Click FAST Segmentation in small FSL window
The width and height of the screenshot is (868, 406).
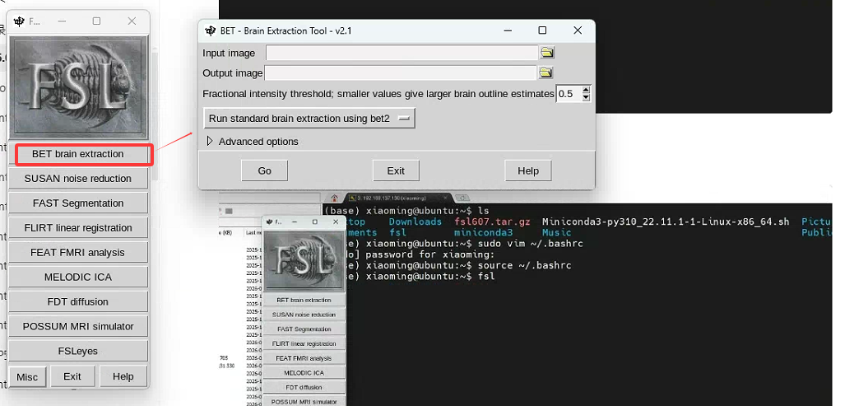pyautogui.click(x=304, y=329)
